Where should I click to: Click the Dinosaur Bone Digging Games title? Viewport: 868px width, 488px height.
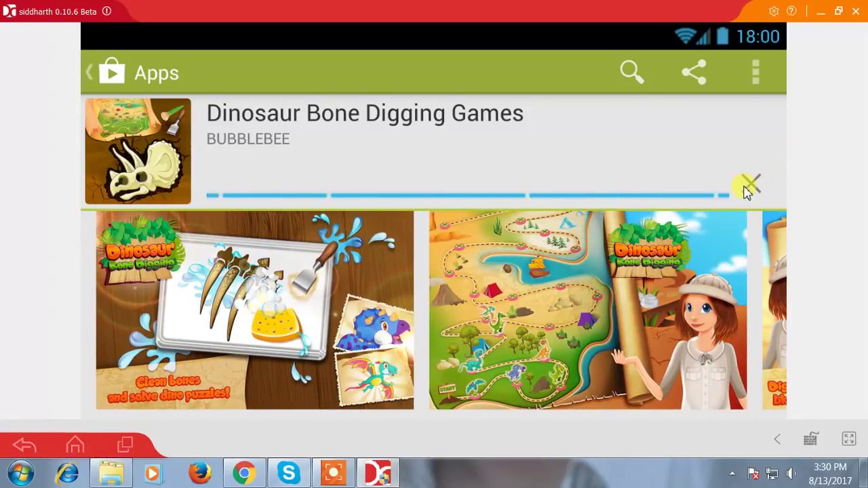365,113
